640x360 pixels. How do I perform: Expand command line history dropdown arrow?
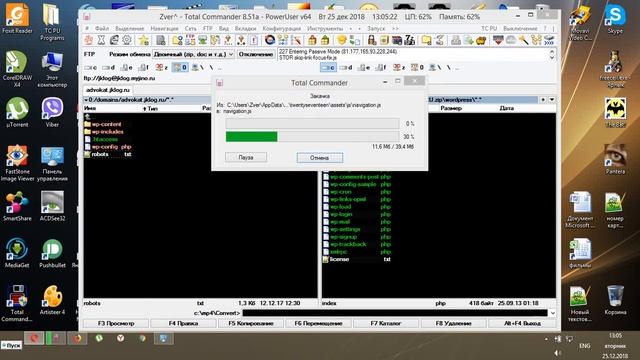point(552,313)
